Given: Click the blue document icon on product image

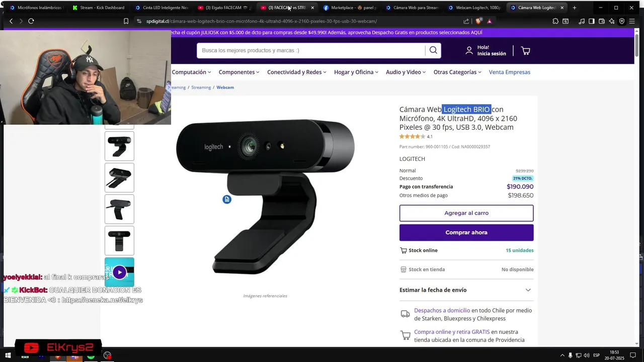Looking at the screenshot, I should click(227, 200).
